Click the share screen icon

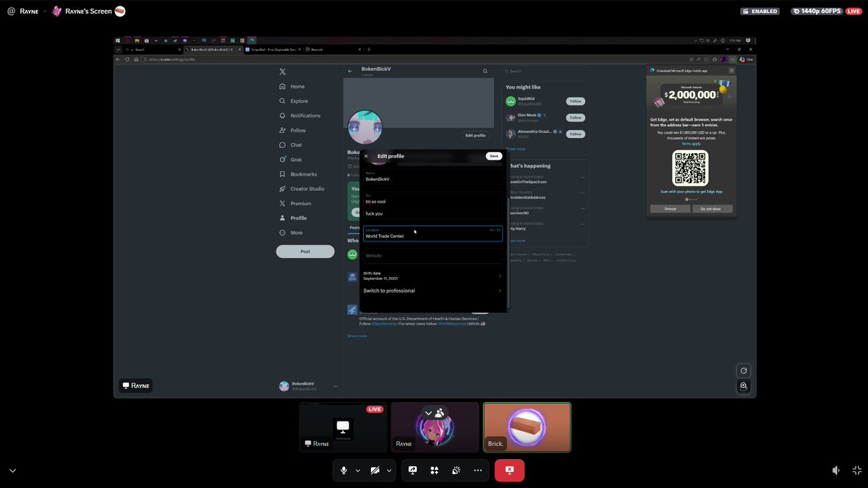[412, 470]
